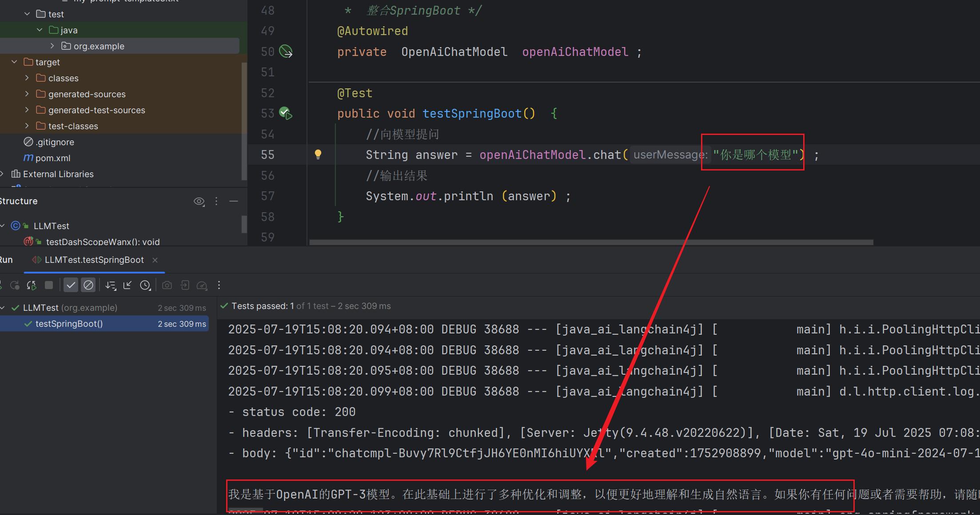Close the LLMTest.testSpringBoot run tab
This screenshot has width=980, height=515.
155,260
